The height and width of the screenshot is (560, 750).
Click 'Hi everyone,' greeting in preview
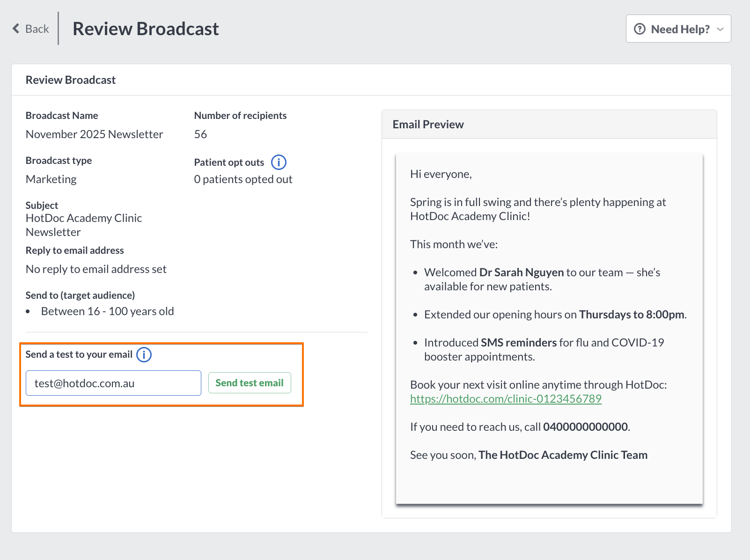tap(441, 174)
